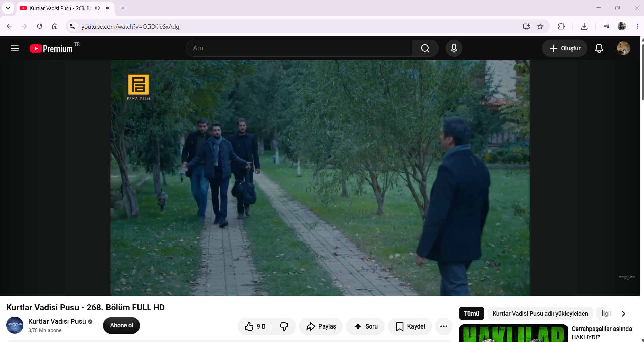Viewport: 644px width, 342px height.
Task: Click the video player to pause playback
Action: click(x=320, y=178)
